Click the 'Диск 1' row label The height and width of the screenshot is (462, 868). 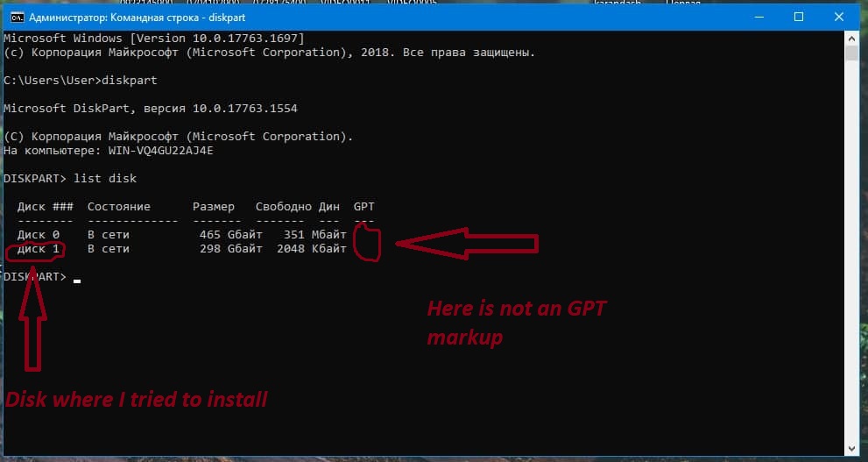click(x=39, y=249)
